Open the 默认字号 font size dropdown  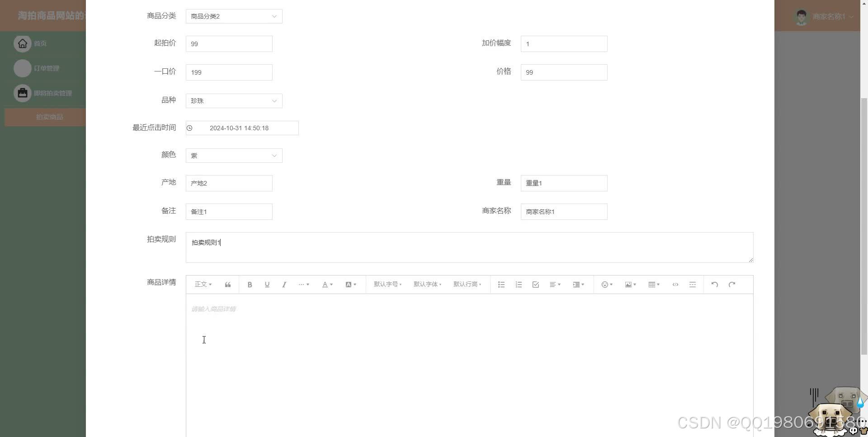click(x=387, y=285)
